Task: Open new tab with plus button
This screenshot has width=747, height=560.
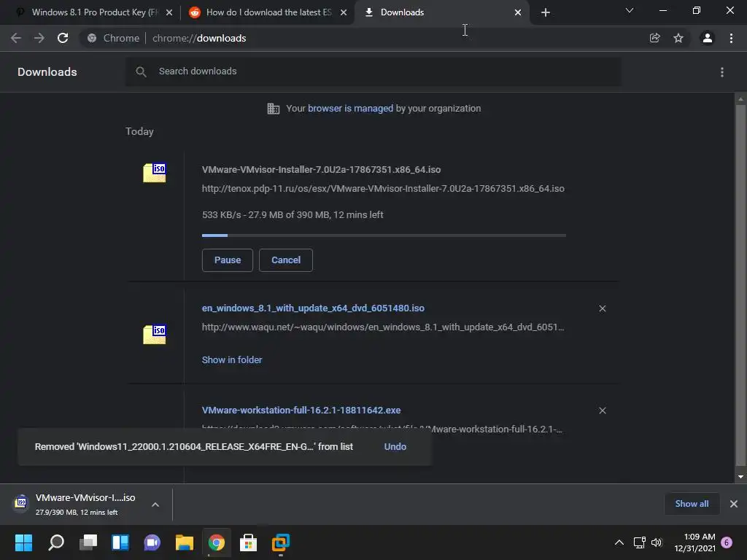Action: 546,12
